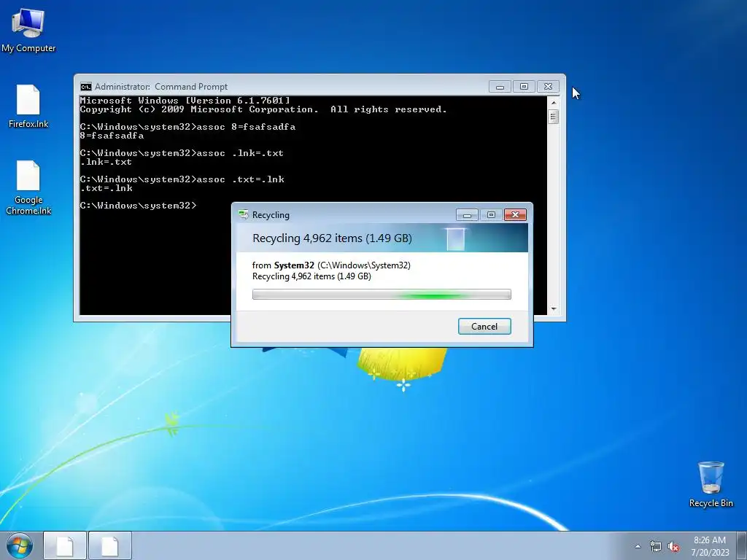
Task: Click the 'Recycling 4,962 items (1.49 GB)' heading
Action: click(x=332, y=238)
